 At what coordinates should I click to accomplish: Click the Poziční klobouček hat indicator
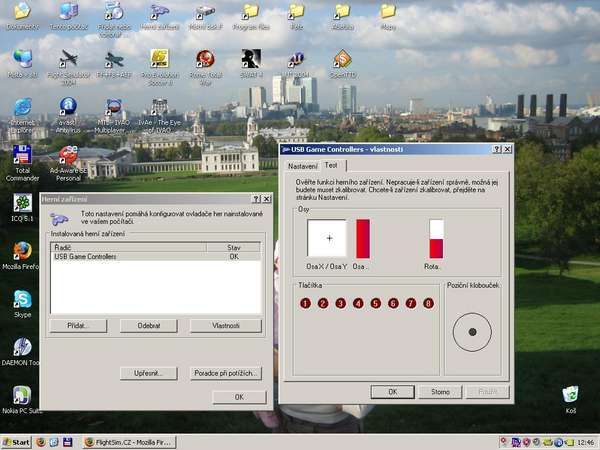tap(472, 332)
